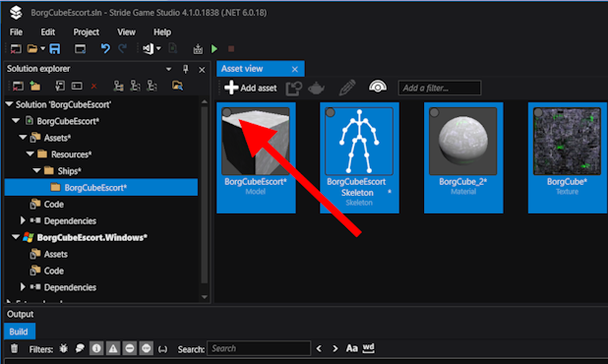Open the File menu
The height and width of the screenshot is (364, 608).
coord(16,31)
